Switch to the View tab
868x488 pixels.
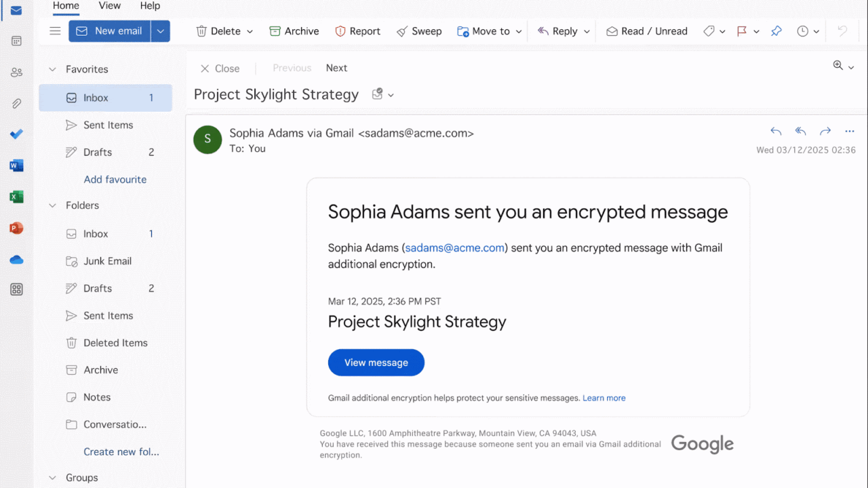[x=109, y=6]
